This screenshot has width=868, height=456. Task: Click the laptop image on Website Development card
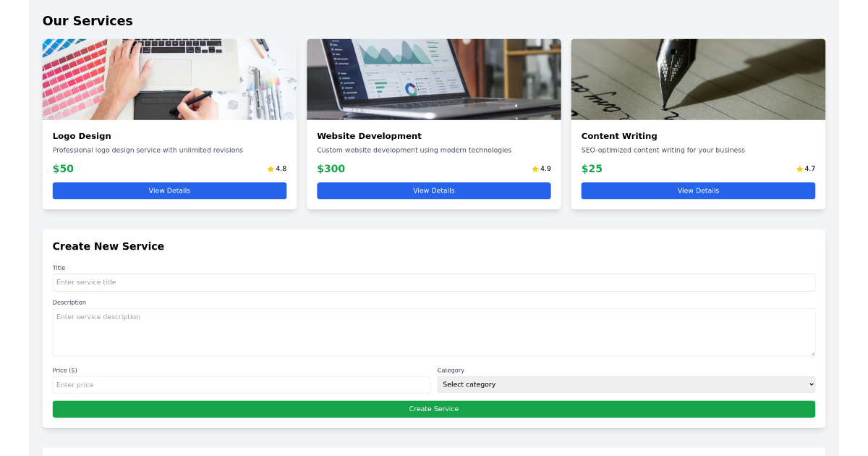[x=433, y=79]
